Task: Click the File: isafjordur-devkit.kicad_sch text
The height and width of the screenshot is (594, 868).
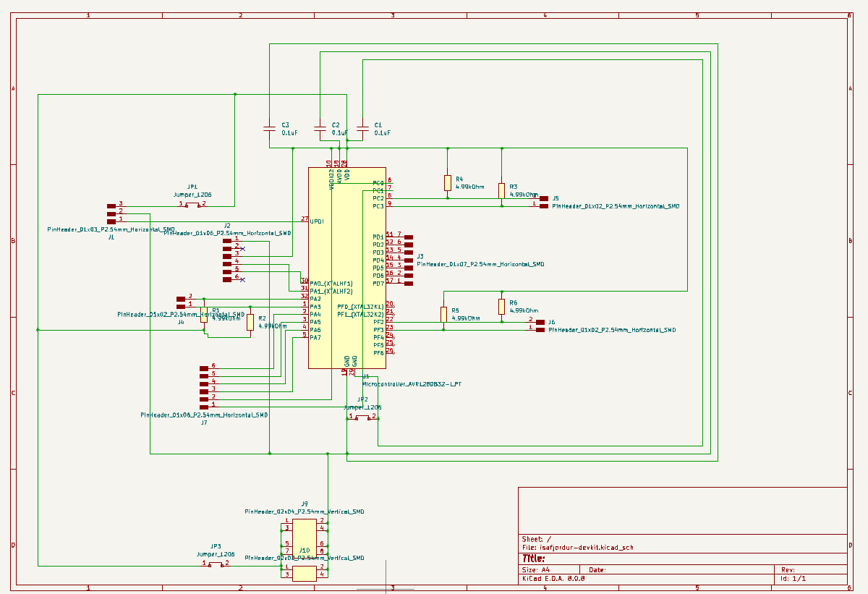Action: pos(577,548)
